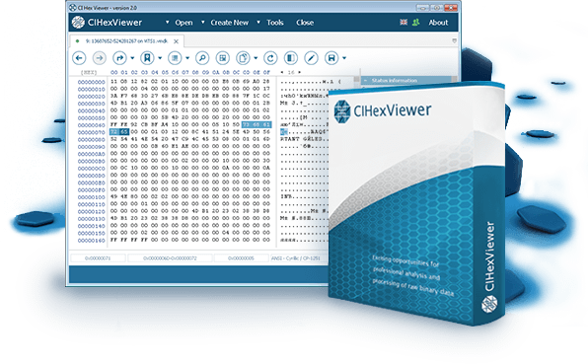This screenshot has width=588, height=364.
Task: Click the highlighted character in the row 00000070 text pane
Action: tap(284, 131)
